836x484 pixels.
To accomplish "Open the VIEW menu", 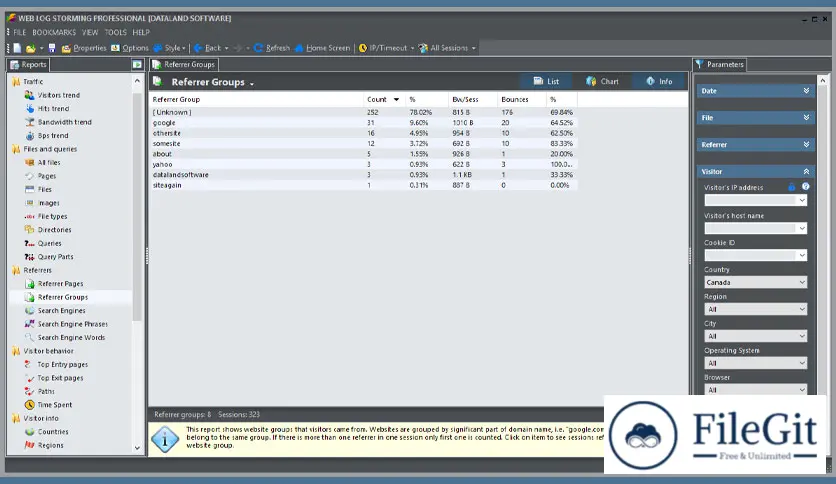I will (x=90, y=33).
